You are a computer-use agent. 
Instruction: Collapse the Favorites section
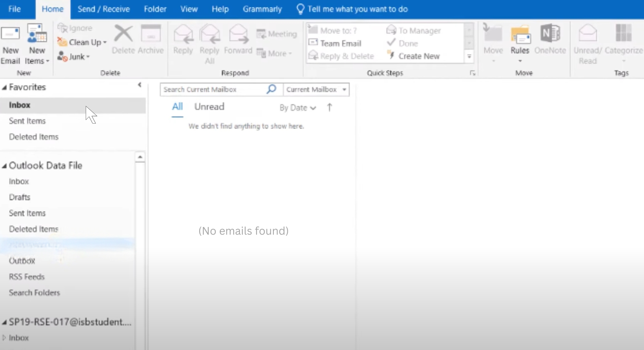[x=4, y=87]
